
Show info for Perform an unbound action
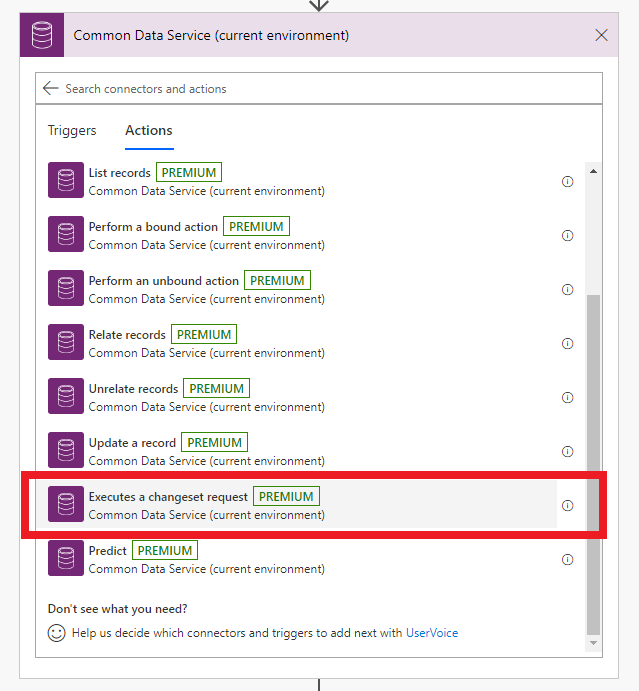tap(567, 290)
